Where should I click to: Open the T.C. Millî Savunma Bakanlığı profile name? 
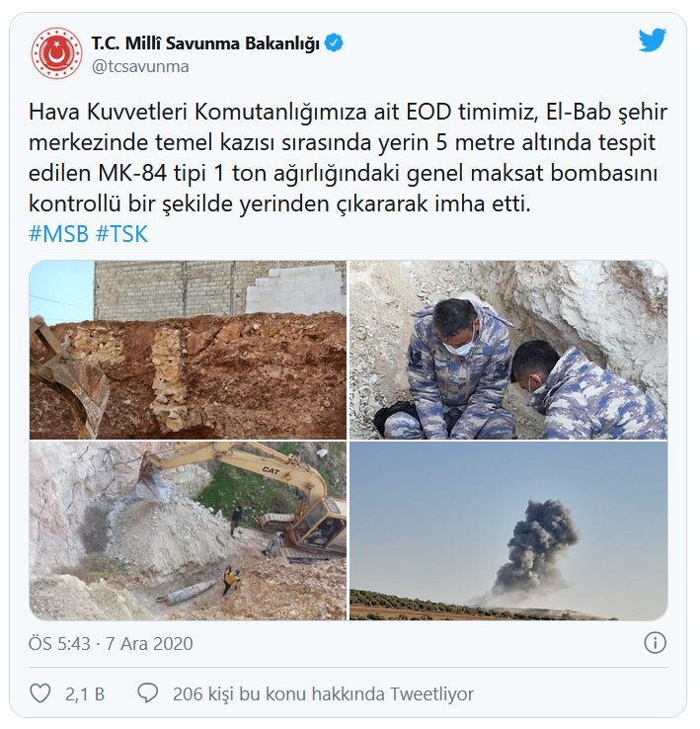coord(205,43)
